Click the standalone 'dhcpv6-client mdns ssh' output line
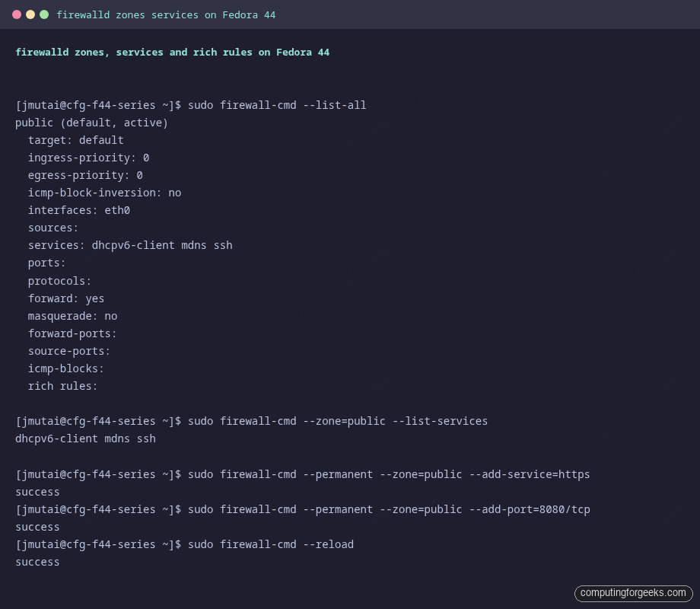 (85, 438)
